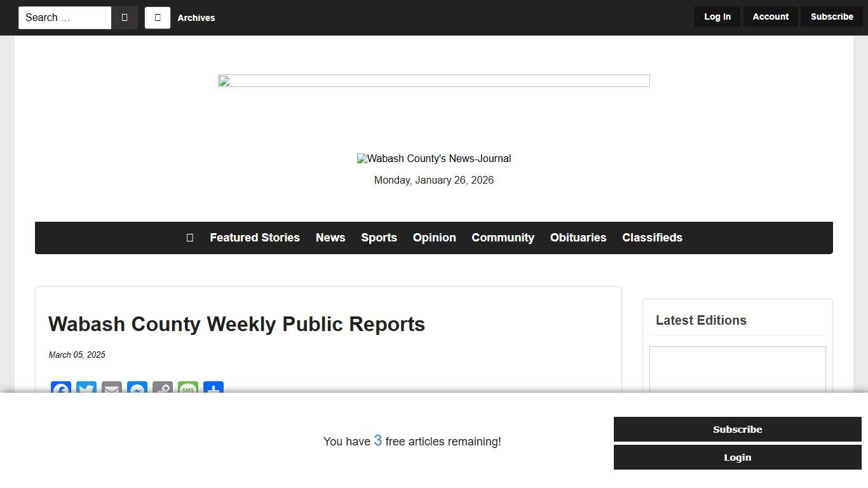The width and height of the screenshot is (868, 488).
Task: Copy the article link icon
Action: tap(162, 389)
